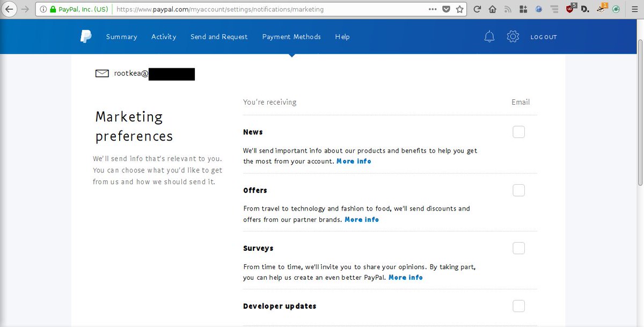This screenshot has width=644, height=327.
Task: Reload the current page
Action: click(477, 9)
